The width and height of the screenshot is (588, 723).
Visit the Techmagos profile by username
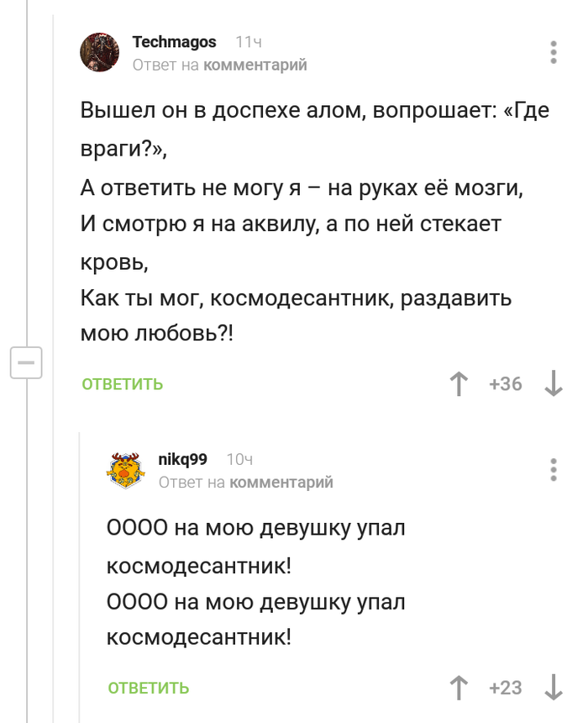[x=174, y=42]
